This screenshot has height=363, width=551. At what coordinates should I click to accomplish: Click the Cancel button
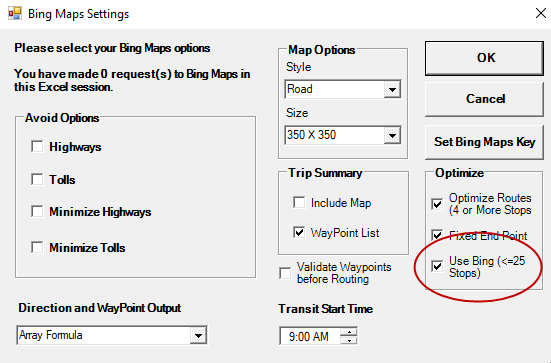click(x=484, y=99)
